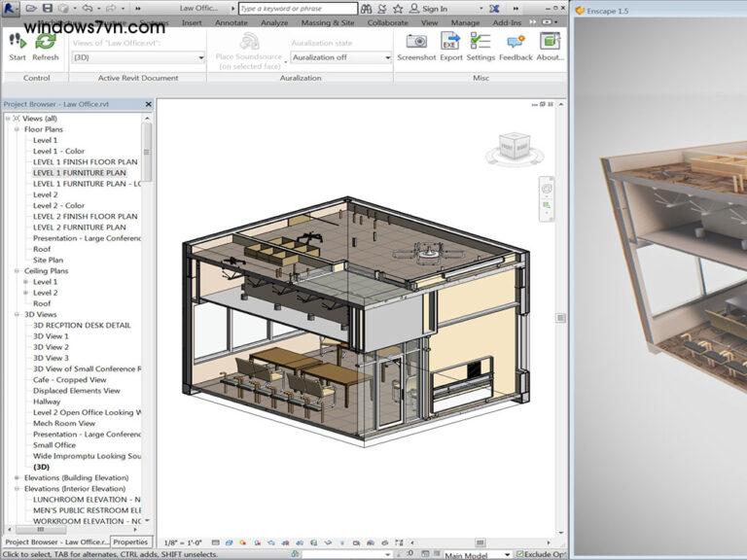Click the Detail Level icon in view control bar
Image resolution: width=747 pixels, height=560 pixels.
click(215, 542)
